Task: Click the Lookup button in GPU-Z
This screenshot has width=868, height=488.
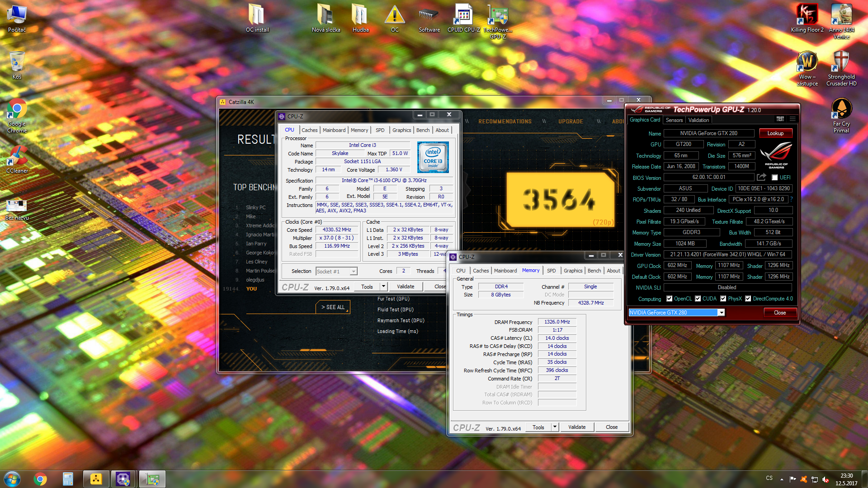Action: pos(775,133)
